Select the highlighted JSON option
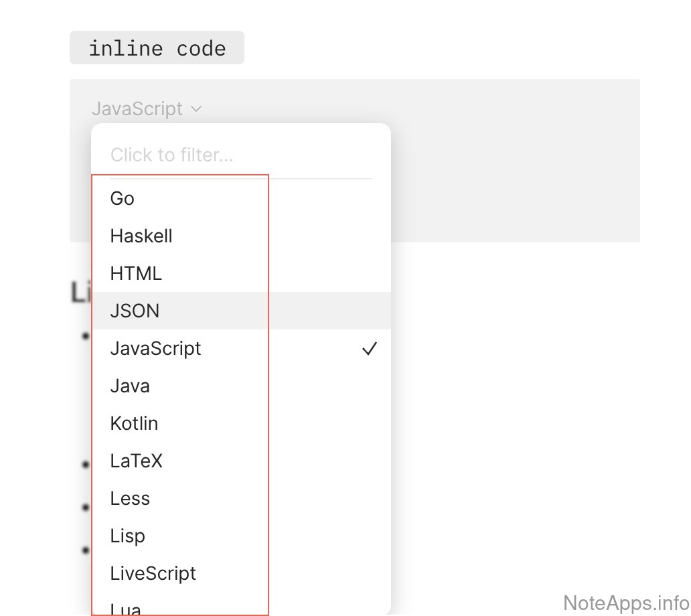This screenshot has width=691, height=616. click(x=135, y=311)
